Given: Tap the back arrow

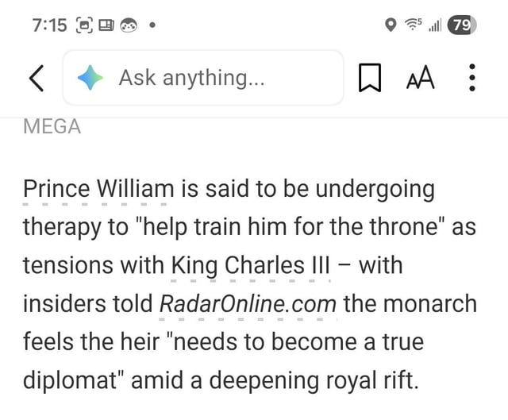Looking at the screenshot, I should pyautogui.click(x=36, y=78).
